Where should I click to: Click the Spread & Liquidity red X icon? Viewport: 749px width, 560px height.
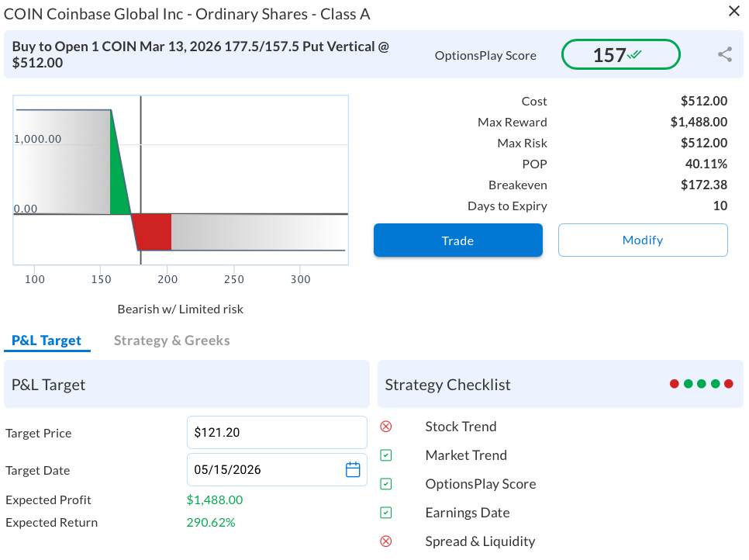[386, 541]
